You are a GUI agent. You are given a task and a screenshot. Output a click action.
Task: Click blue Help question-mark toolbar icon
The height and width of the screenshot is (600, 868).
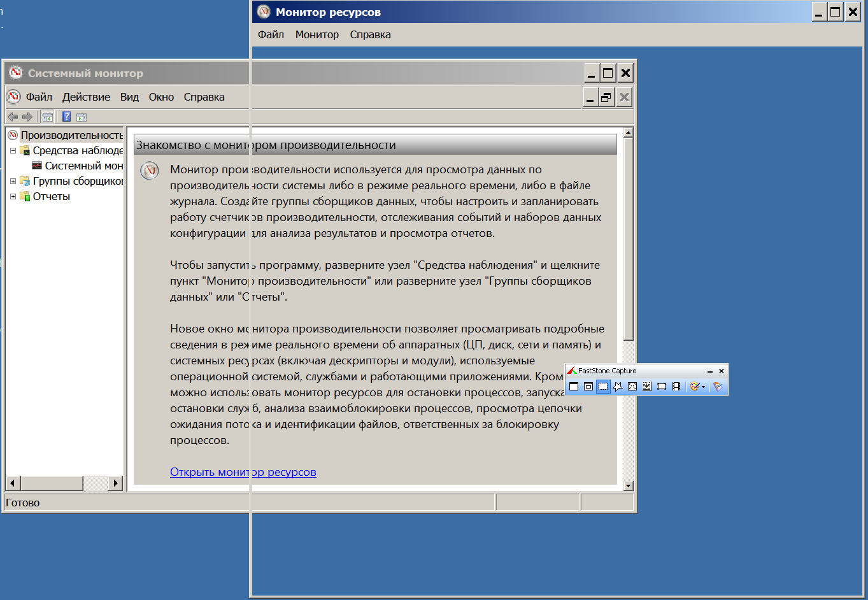pos(66,117)
